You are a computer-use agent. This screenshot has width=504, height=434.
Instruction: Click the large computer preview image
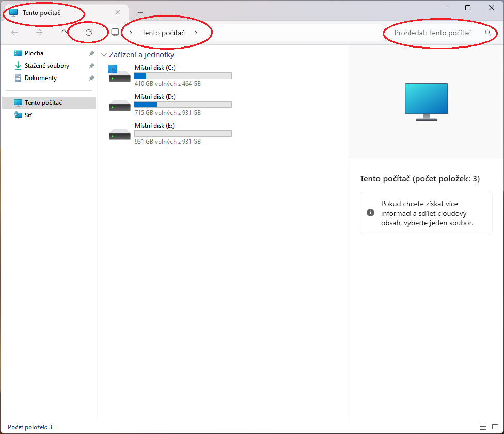[x=426, y=102]
